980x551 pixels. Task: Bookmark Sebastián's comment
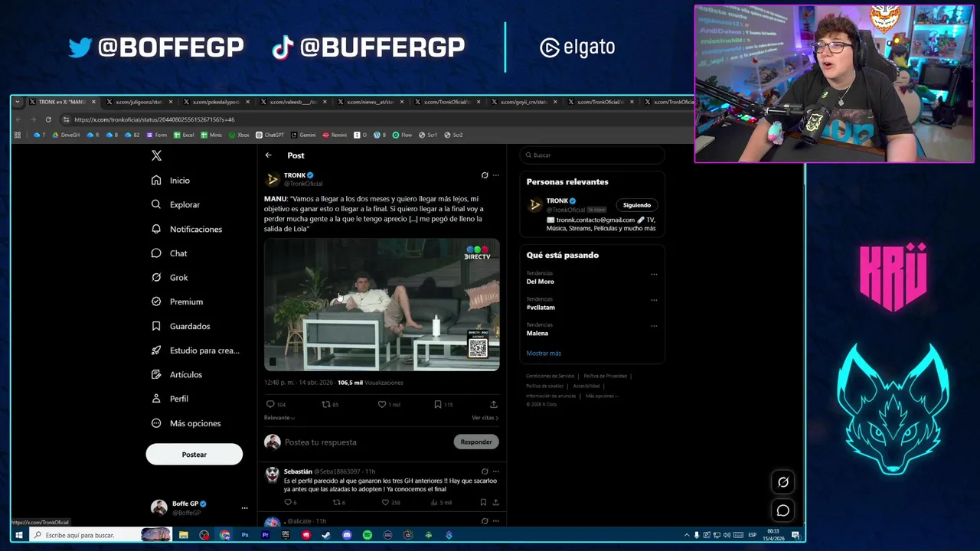point(483,503)
